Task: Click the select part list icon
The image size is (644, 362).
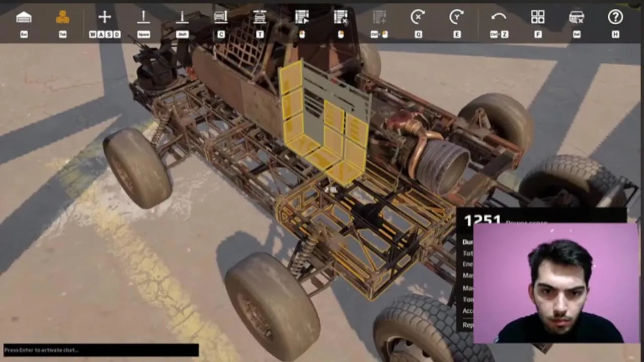Action: [x=302, y=18]
